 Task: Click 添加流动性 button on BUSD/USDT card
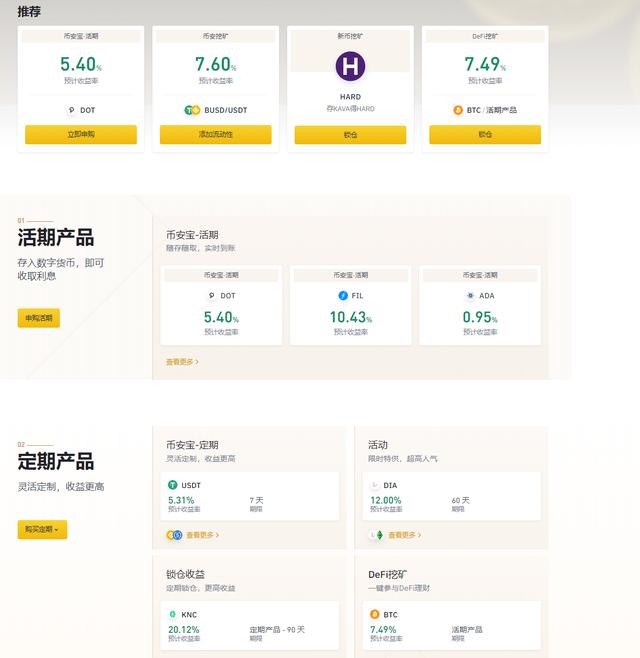216,134
